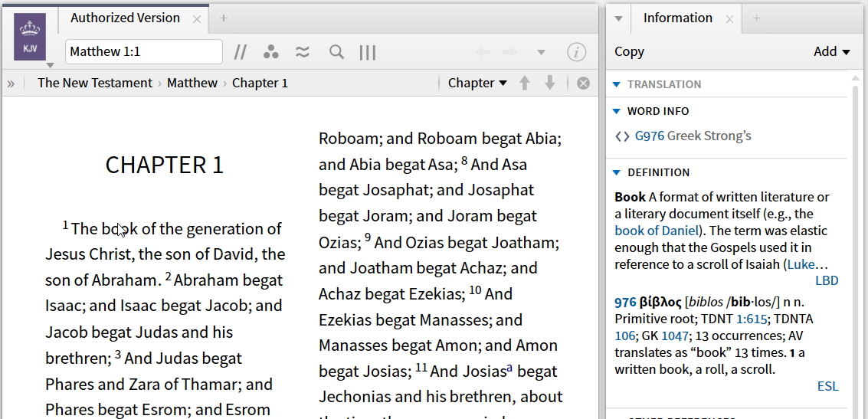Open the book of Daniel link
The width and height of the screenshot is (868, 419).
click(x=657, y=231)
